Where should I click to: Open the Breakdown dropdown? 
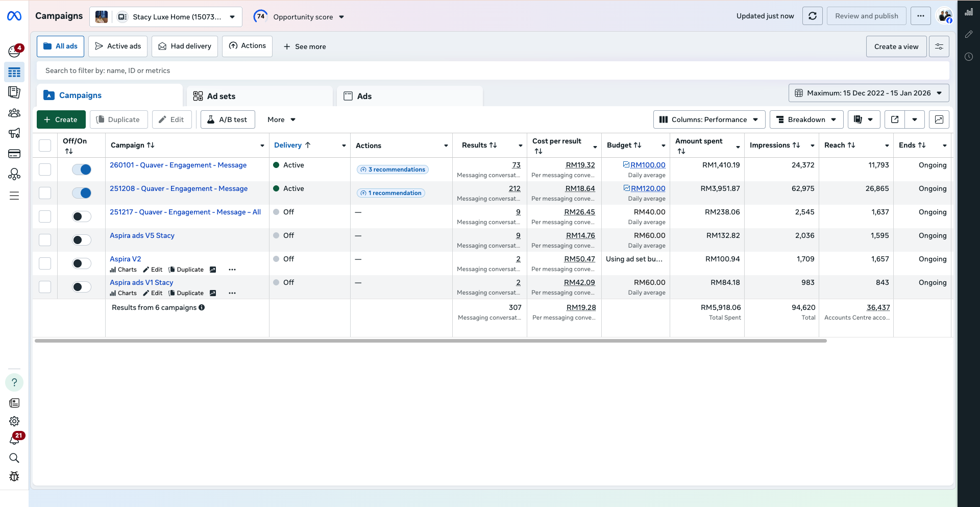pyautogui.click(x=806, y=119)
